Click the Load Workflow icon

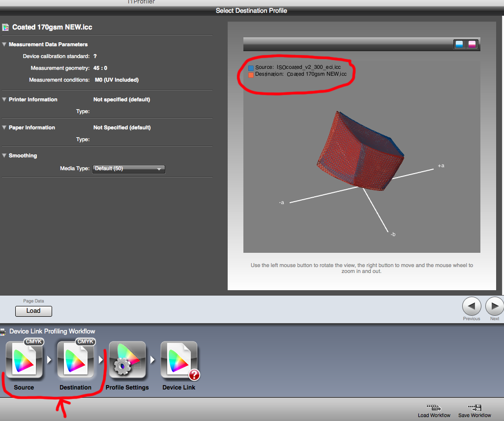(x=434, y=408)
